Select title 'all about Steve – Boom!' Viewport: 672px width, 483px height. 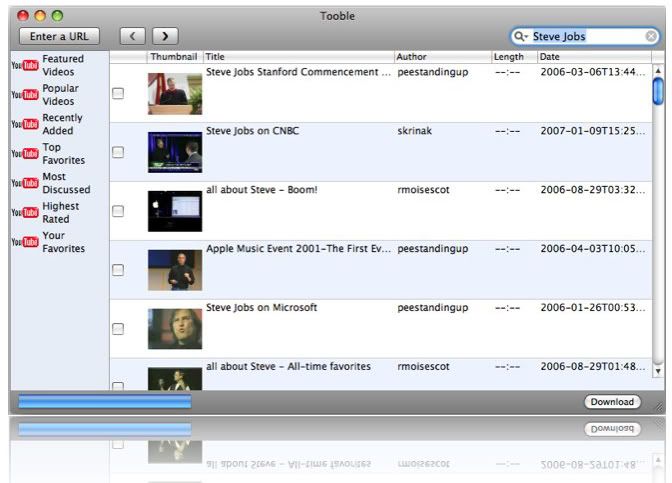pyautogui.click(x=262, y=190)
